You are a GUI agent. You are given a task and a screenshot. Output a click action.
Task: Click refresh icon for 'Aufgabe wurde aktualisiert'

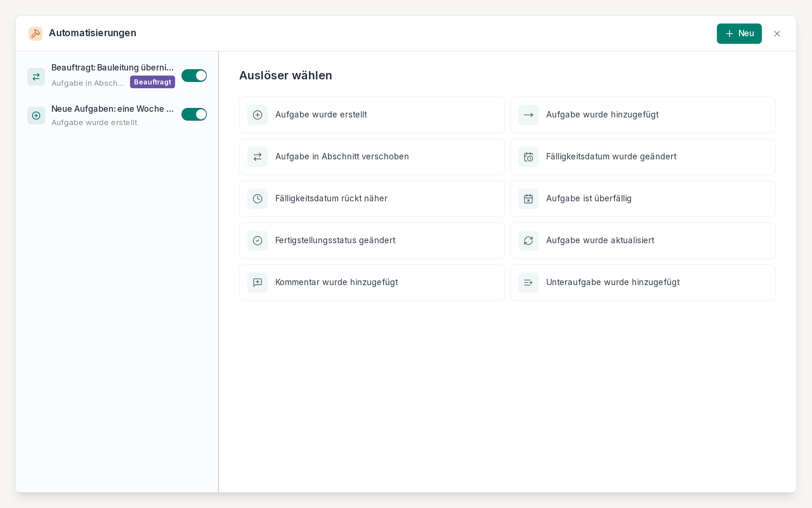pos(528,241)
